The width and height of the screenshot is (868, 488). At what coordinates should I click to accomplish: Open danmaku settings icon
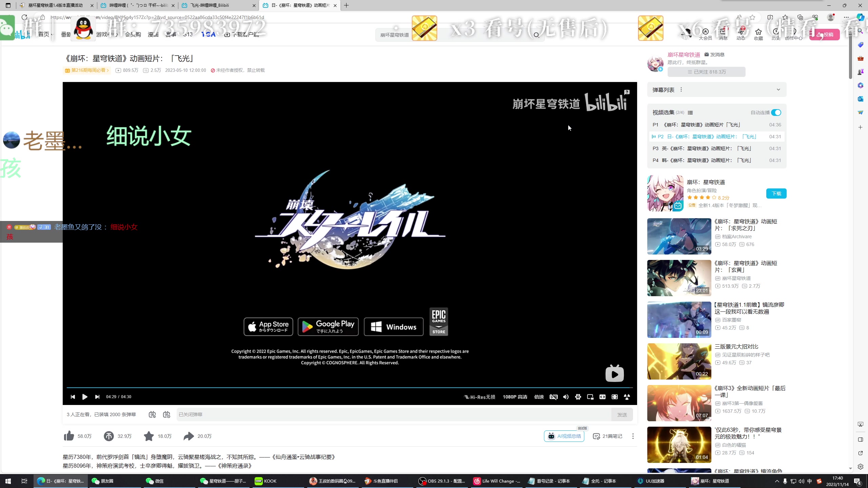166,414
